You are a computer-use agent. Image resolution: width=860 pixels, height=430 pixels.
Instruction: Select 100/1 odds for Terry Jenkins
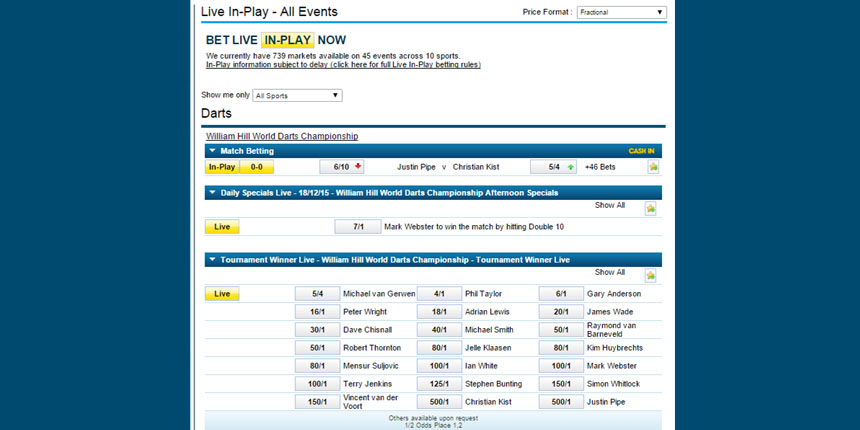(x=318, y=384)
